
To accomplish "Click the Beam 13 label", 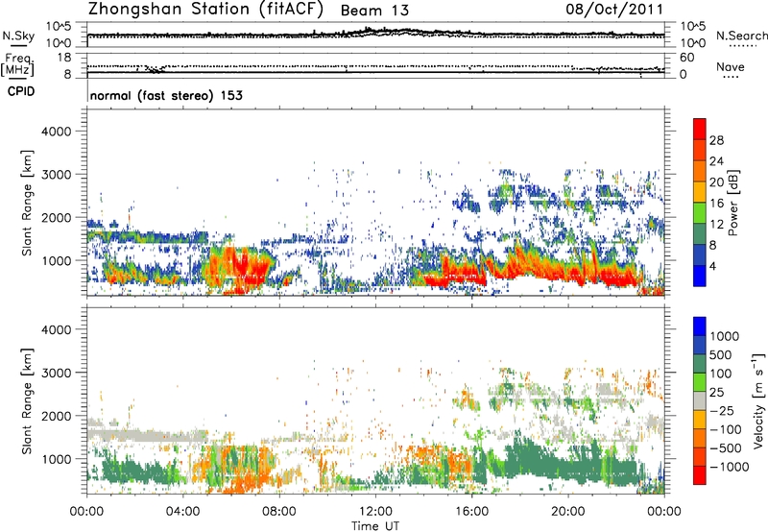I will tap(374, 11).
